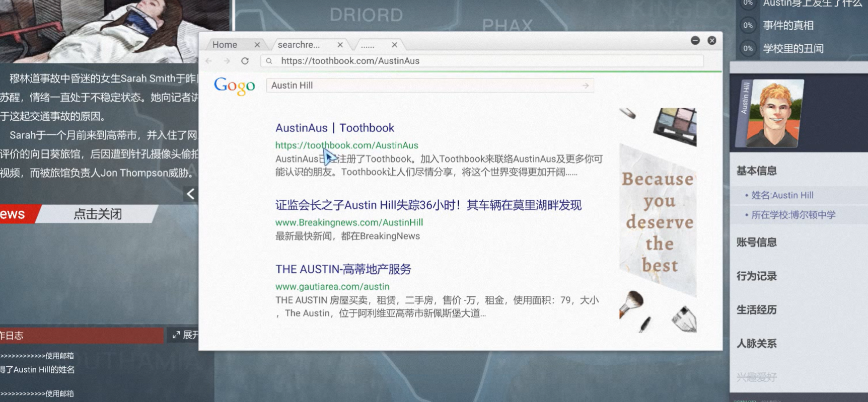This screenshot has height=402, width=868.
Task: Open the gautiarea.com/austin link
Action: click(x=332, y=286)
